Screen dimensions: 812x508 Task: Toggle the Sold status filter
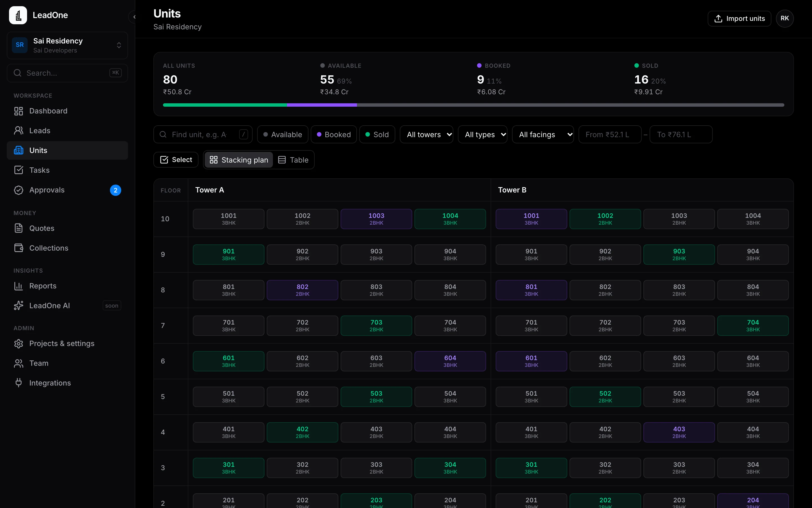(x=377, y=134)
